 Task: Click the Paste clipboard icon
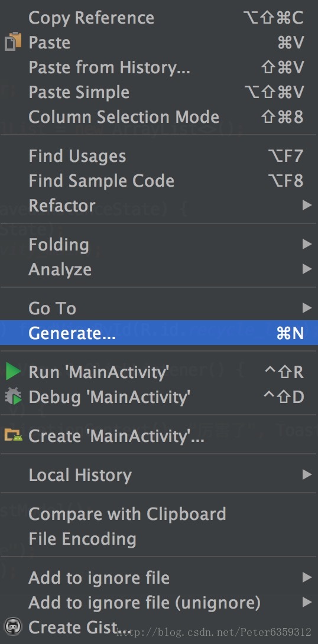[x=13, y=43]
